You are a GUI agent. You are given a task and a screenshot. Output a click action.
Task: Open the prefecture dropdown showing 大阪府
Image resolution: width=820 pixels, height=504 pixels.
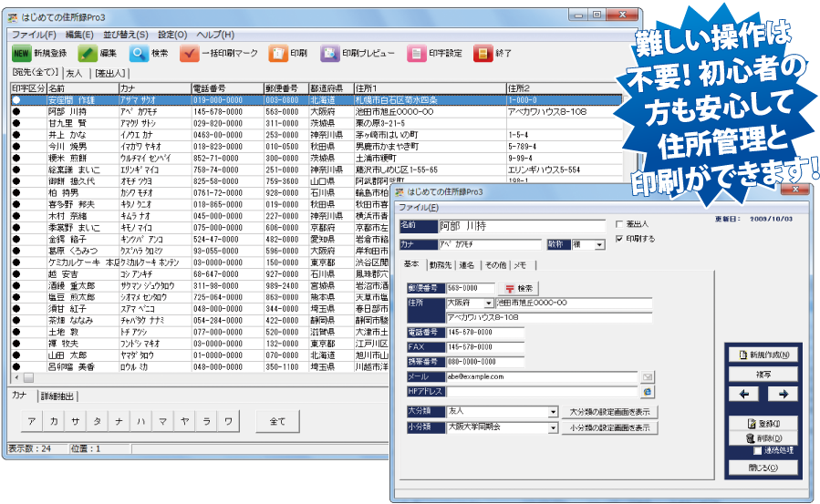488,303
